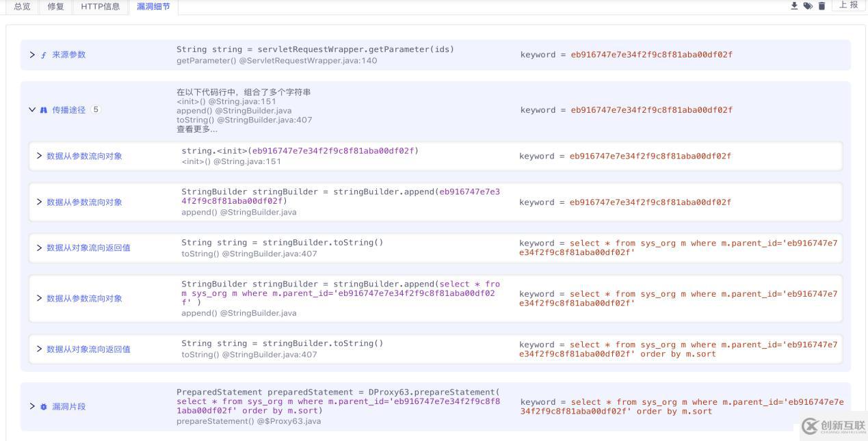Screen dimensions: 868x441
Task: Click the 传播途径 label
Action: (x=69, y=109)
